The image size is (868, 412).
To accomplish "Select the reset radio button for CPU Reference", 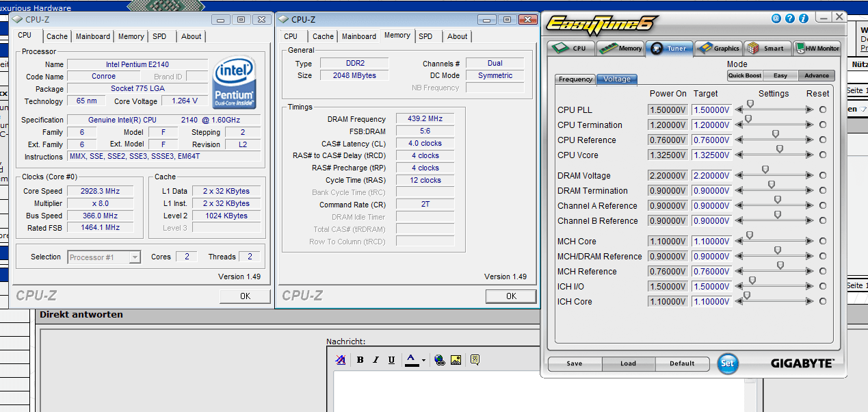I will click(x=823, y=140).
